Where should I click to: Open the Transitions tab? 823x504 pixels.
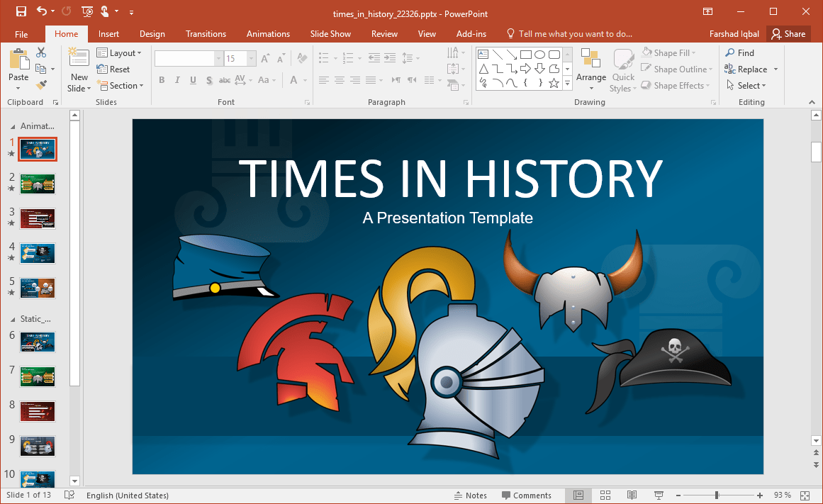tap(206, 34)
